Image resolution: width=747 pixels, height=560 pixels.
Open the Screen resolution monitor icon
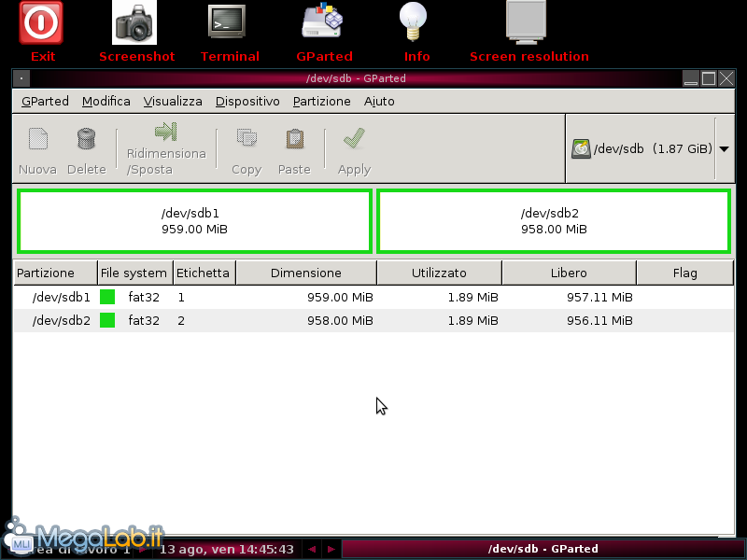(x=526, y=21)
